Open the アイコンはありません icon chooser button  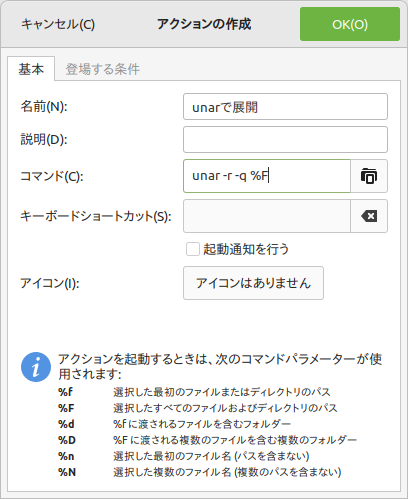pyautogui.click(x=253, y=283)
